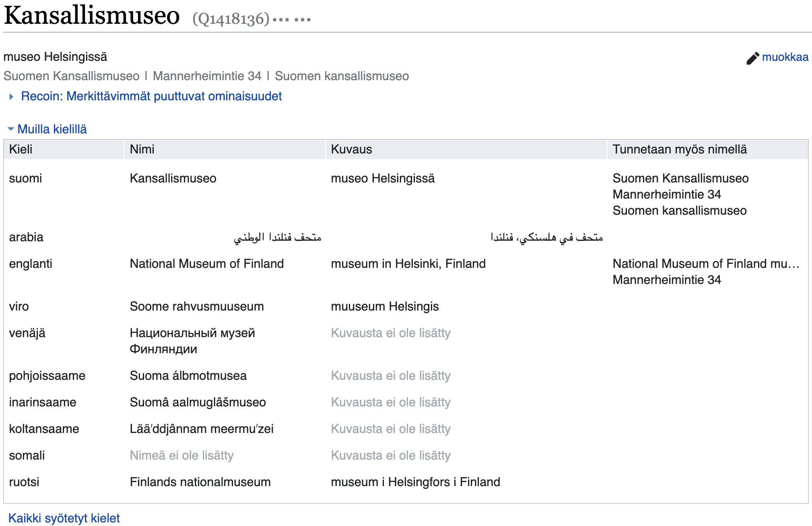812x526 pixels.
Task: Select the venäjä language row label
Action: 27,333
